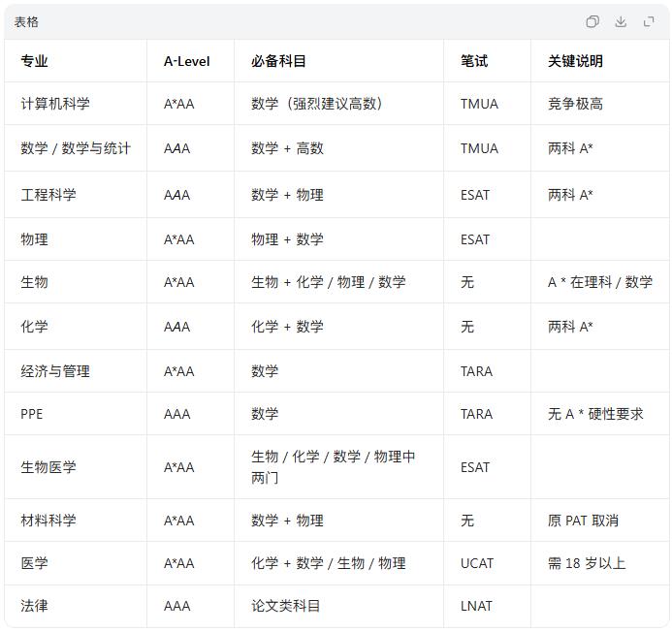Click the A-Level column header
The image size is (672, 632).
pos(186,61)
